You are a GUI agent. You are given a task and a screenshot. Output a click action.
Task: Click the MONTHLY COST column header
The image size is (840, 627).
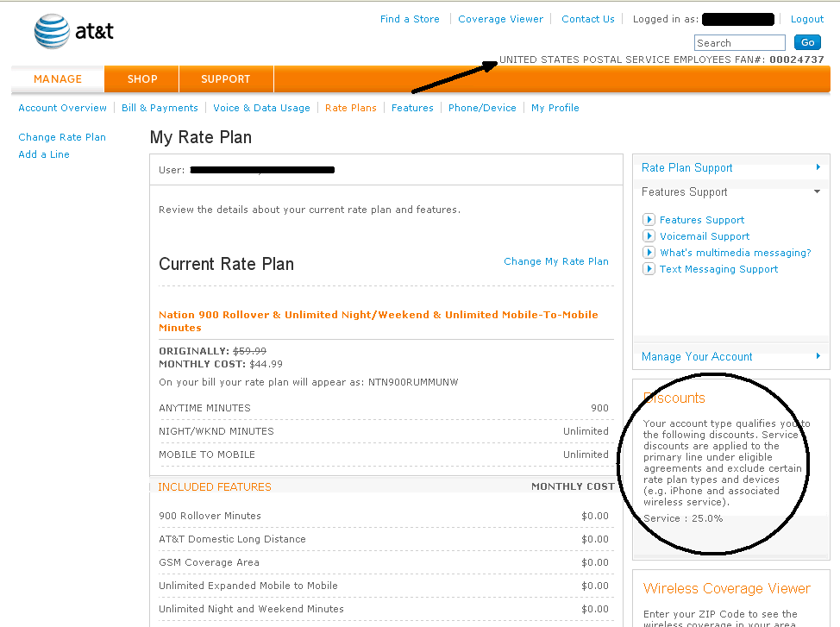[573, 486]
